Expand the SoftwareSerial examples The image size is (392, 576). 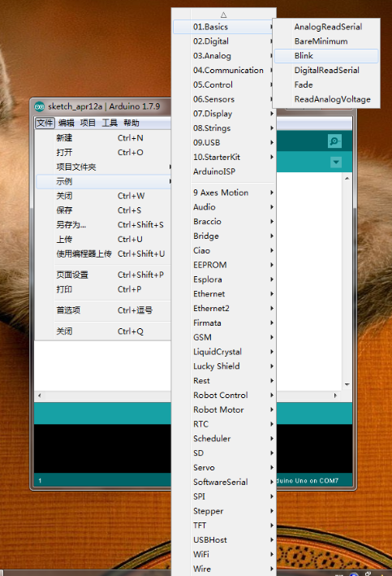click(x=223, y=482)
